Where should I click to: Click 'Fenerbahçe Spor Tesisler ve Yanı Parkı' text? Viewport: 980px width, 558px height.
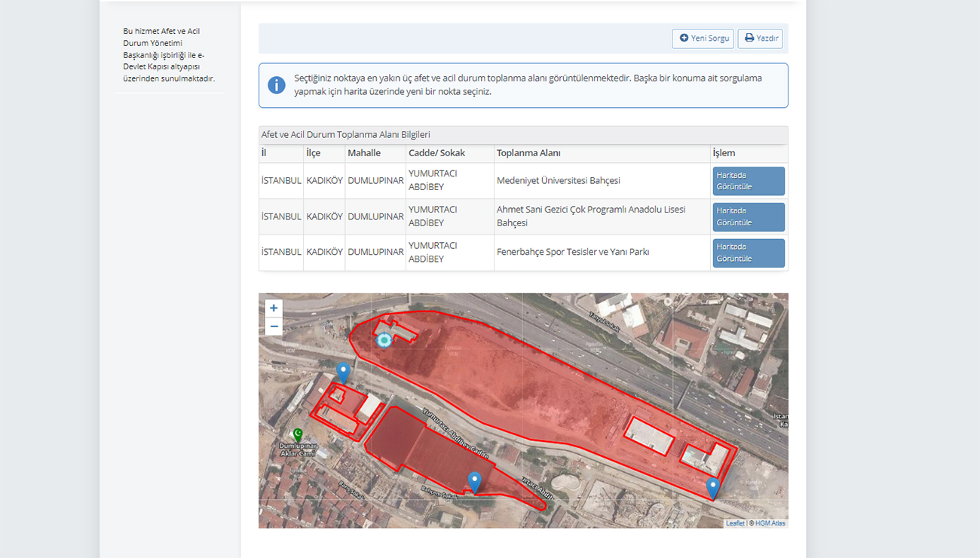tap(573, 252)
